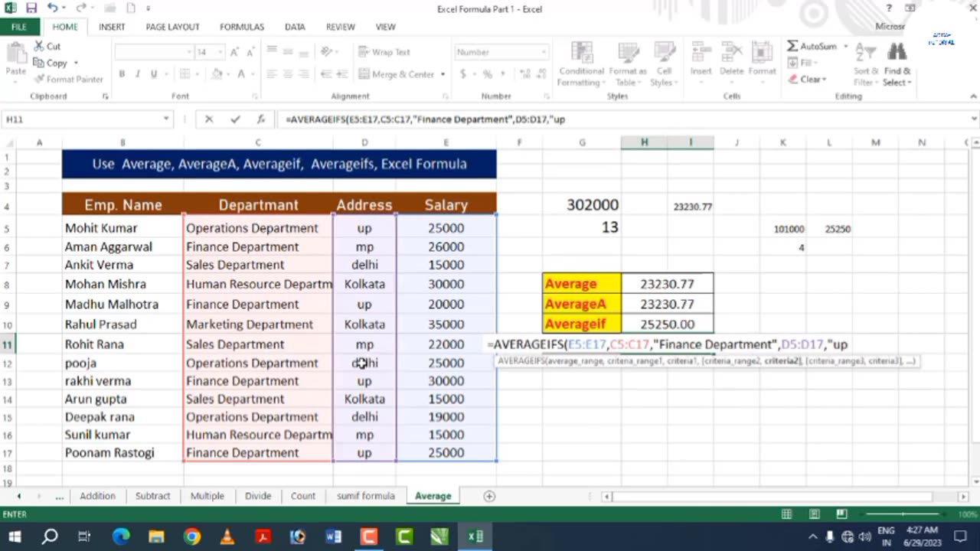The image size is (980, 551).
Task: Cut the selection using Cut
Action: coord(47,47)
